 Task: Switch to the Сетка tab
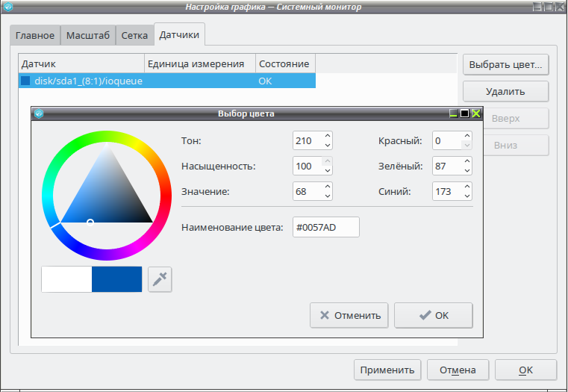tap(134, 35)
